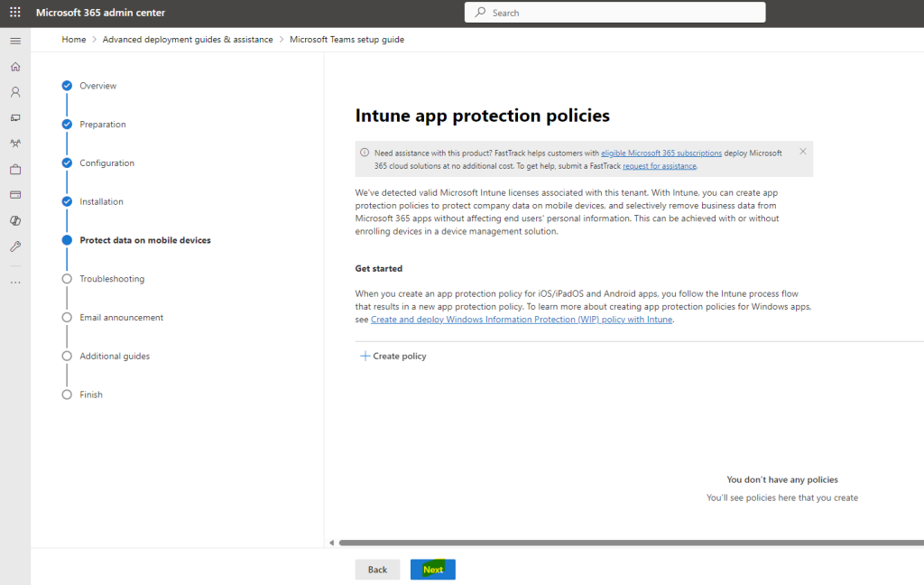Open Advanced deployment guides & assistance breadcrumb
The width and height of the screenshot is (924, 585).
[x=188, y=40]
